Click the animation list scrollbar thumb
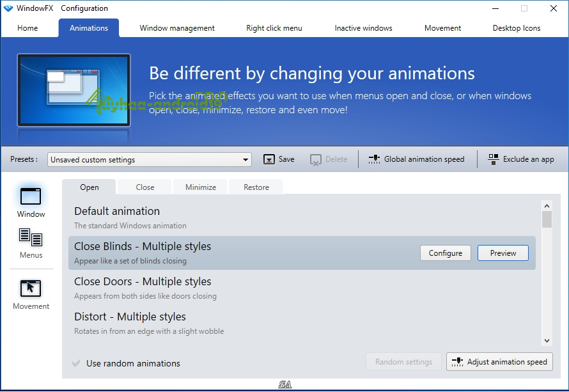 point(547,219)
